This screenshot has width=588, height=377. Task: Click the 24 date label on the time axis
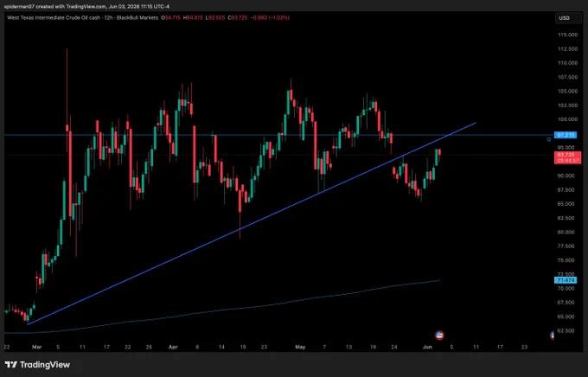(x=394, y=347)
